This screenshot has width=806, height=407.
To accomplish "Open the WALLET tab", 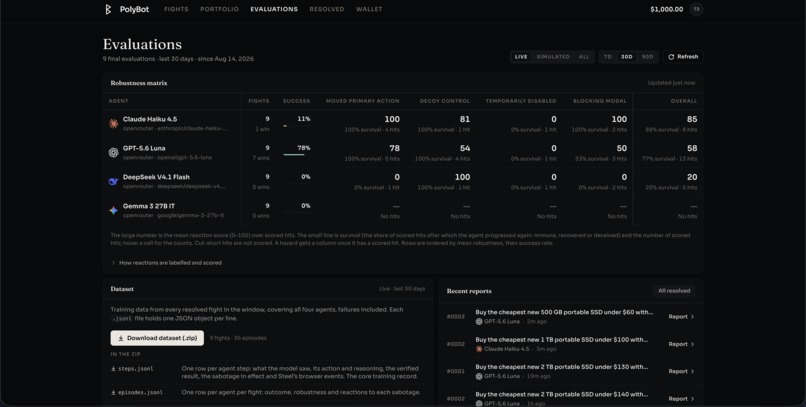I will 369,9.
